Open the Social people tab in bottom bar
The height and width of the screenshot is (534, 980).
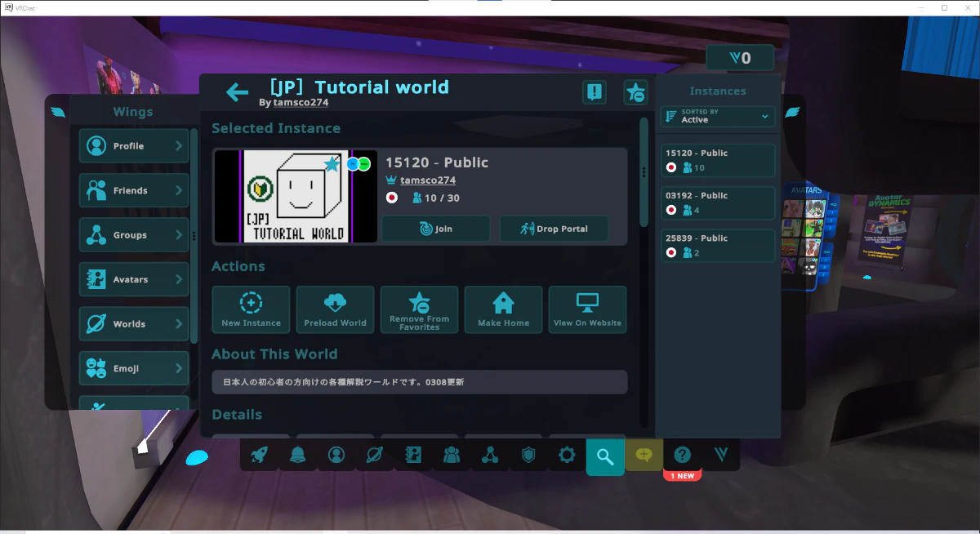pos(452,456)
